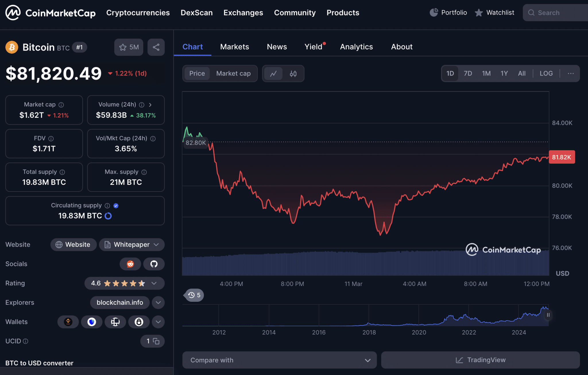Click the UCID info icon
The image size is (588, 375).
coord(26,341)
